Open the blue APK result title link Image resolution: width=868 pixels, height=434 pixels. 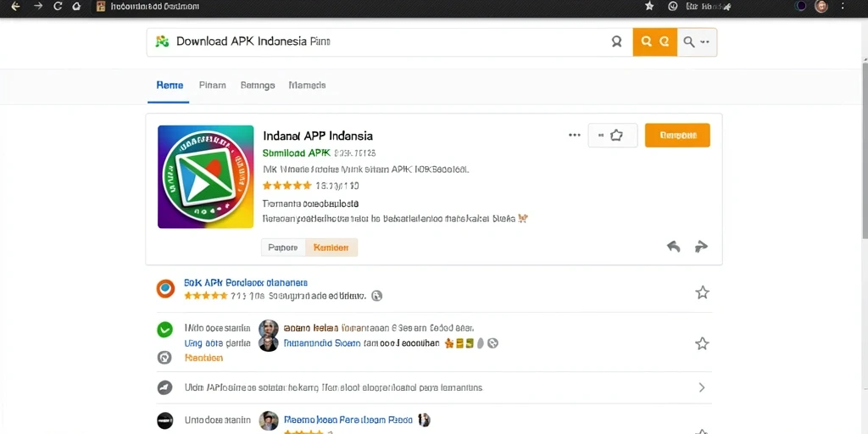coord(246,282)
